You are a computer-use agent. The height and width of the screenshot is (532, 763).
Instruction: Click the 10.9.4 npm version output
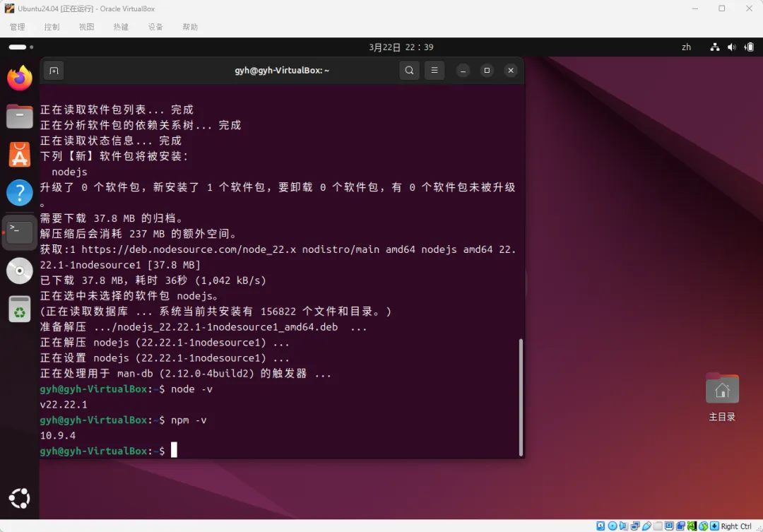[x=58, y=436]
